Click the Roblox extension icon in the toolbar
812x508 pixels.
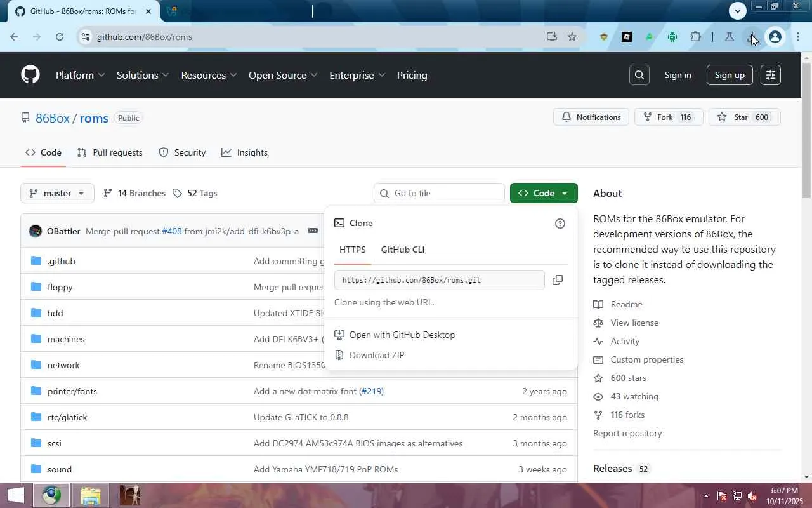point(627,37)
